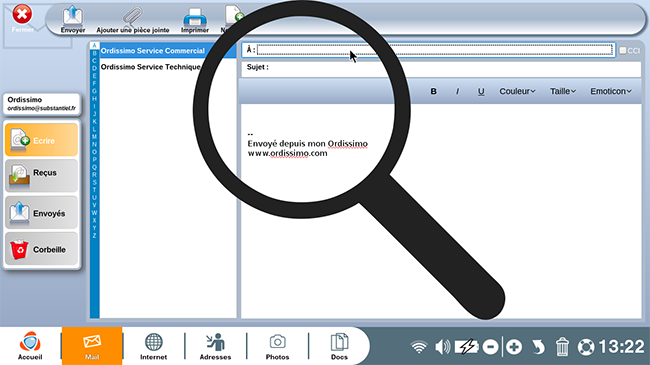Click the Ecrire compose button
The width and height of the screenshot is (650, 365).
(x=41, y=140)
